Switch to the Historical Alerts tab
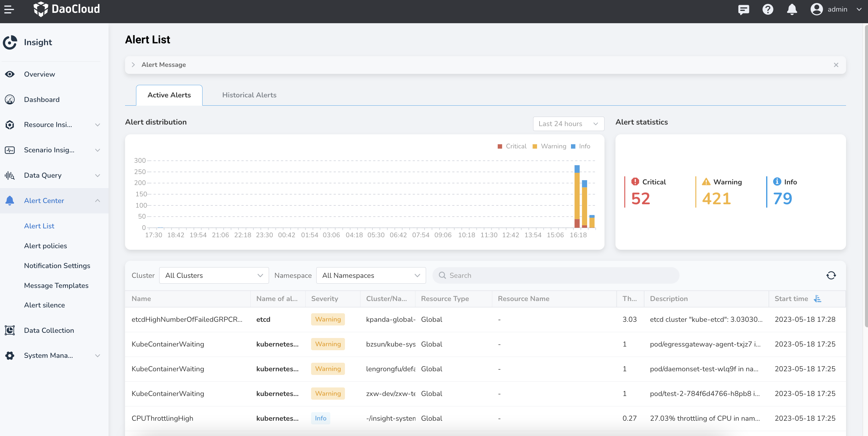Screen dimensions: 868x436 pyautogui.click(x=249, y=95)
